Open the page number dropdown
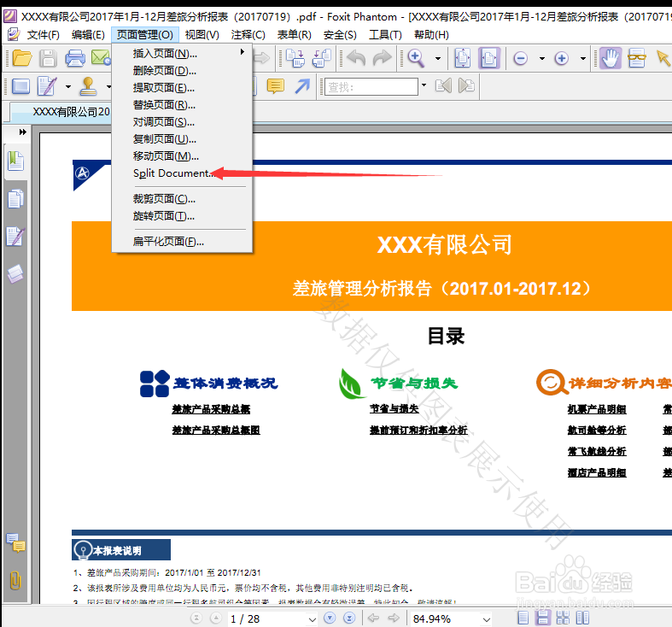The height and width of the screenshot is (627, 672). [x=312, y=619]
